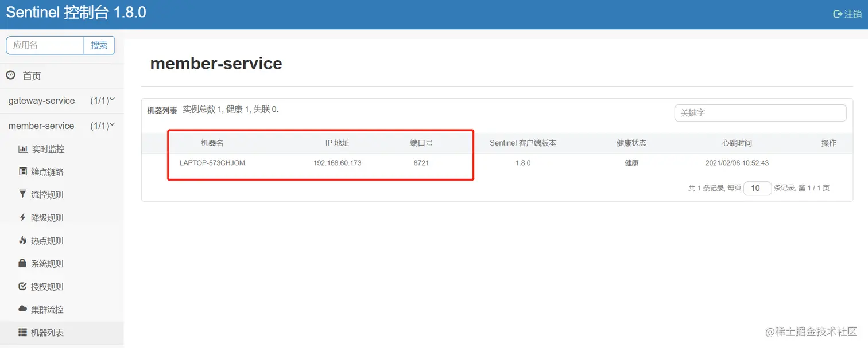Click the 机器名 column header
Image resolution: width=868 pixels, height=348 pixels.
pos(212,143)
